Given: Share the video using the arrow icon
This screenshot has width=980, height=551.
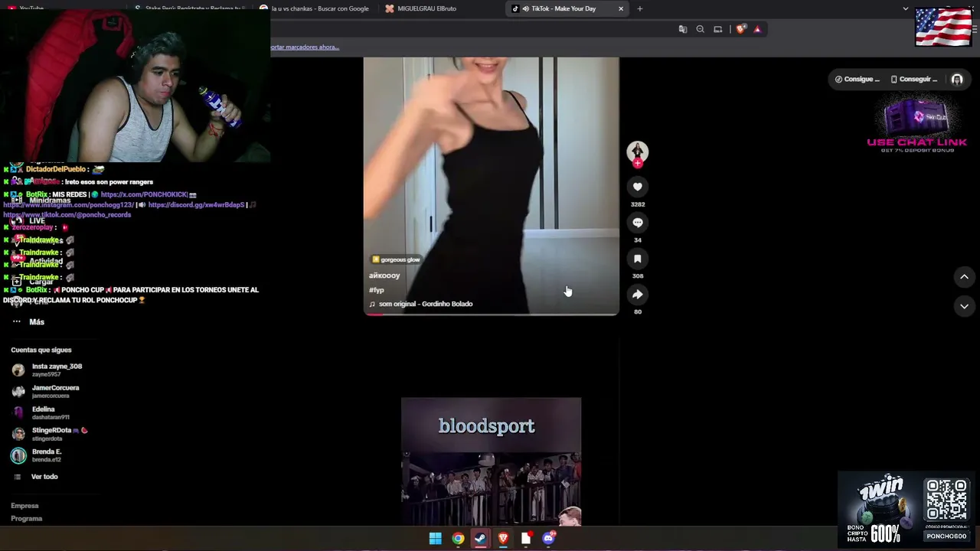Looking at the screenshot, I should click(637, 295).
